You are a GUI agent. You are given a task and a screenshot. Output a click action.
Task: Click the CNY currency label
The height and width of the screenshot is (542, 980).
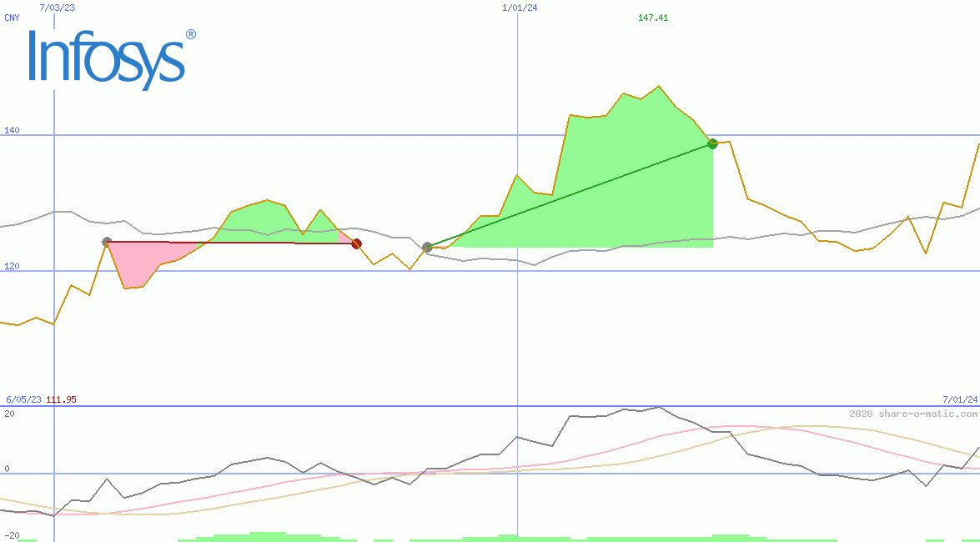(12, 18)
